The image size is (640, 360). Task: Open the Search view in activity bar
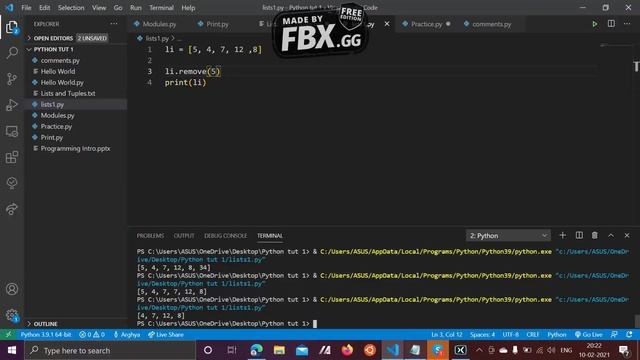pyautogui.click(x=12, y=52)
